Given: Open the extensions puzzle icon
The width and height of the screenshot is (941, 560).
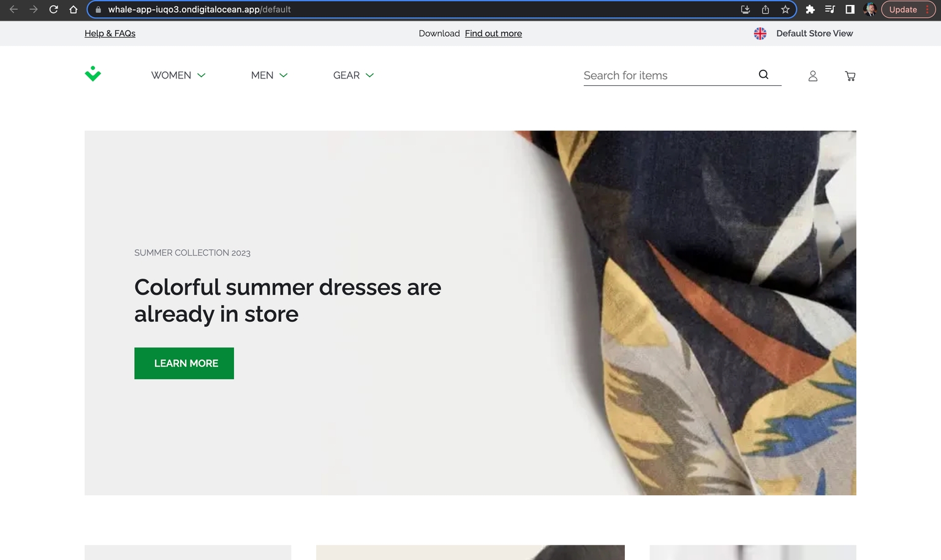Looking at the screenshot, I should pyautogui.click(x=810, y=9).
